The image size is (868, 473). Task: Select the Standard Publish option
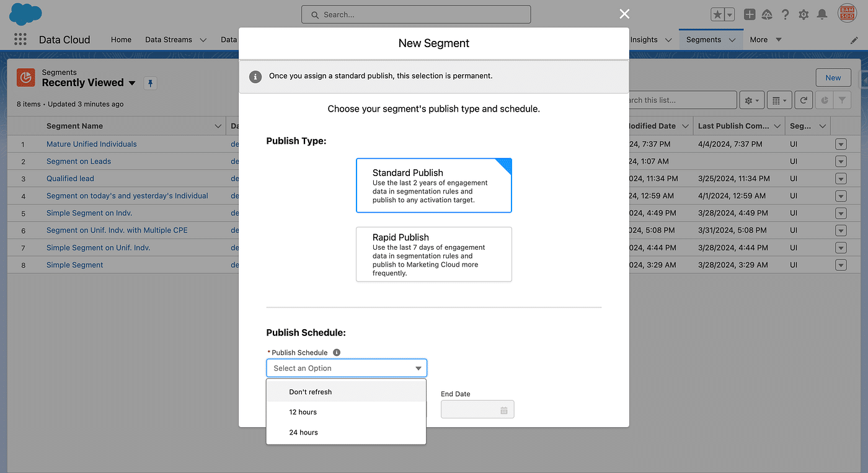(x=433, y=185)
